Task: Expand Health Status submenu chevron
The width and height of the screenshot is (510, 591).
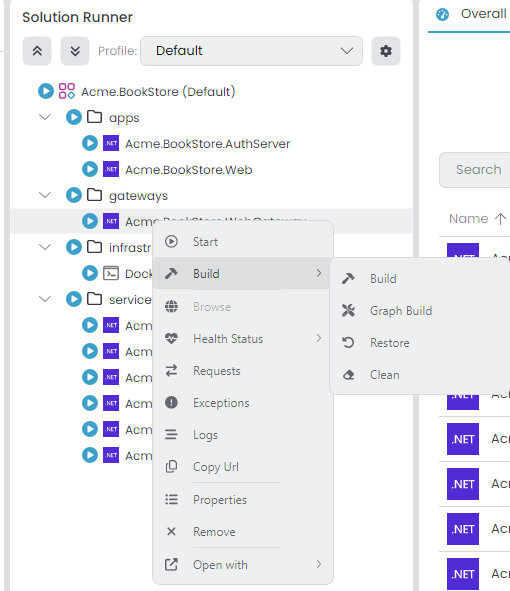Action: click(x=319, y=338)
